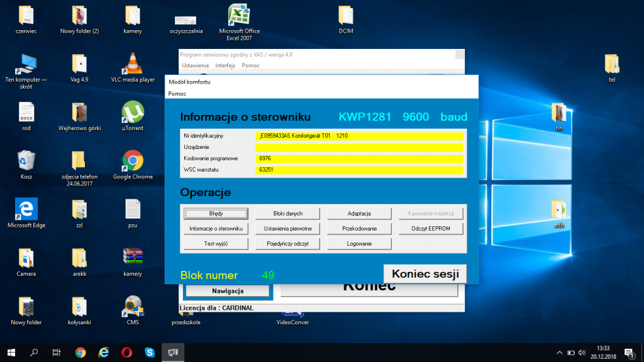
Task: Open the notification action center
Action: click(629, 353)
